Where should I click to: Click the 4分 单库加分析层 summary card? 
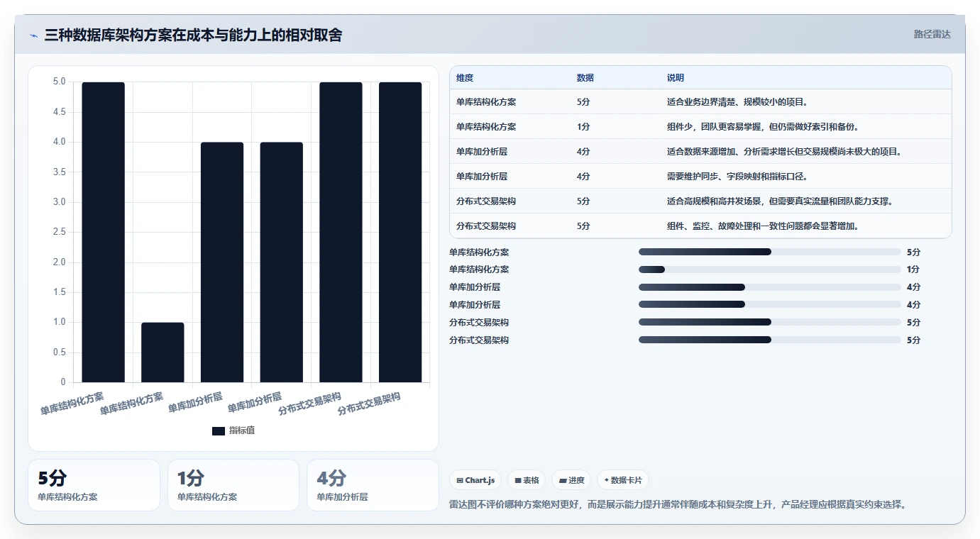[373, 485]
